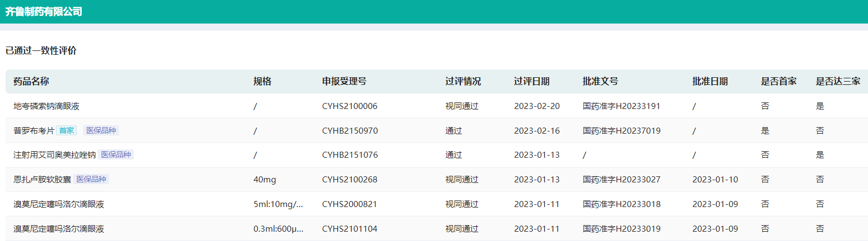Click the 规格 column header
This screenshot has height=241, width=868.
click(262, 81)
